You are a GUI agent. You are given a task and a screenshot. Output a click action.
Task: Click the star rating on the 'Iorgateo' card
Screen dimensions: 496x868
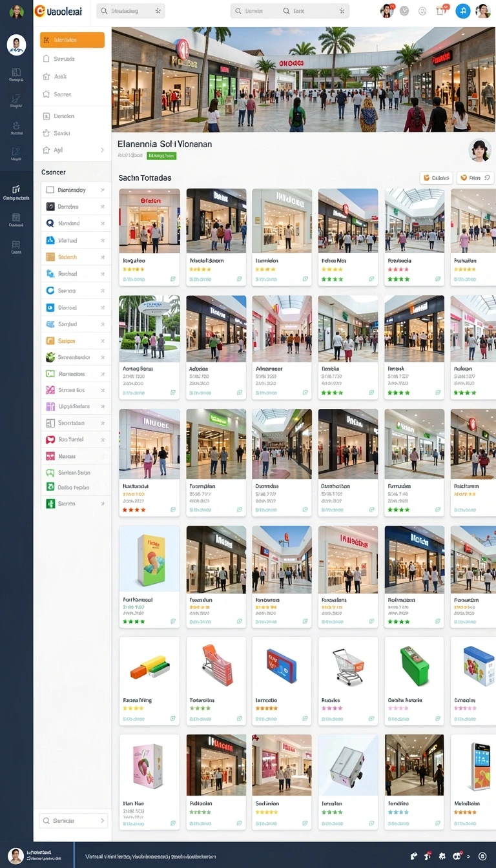(134, 269)
